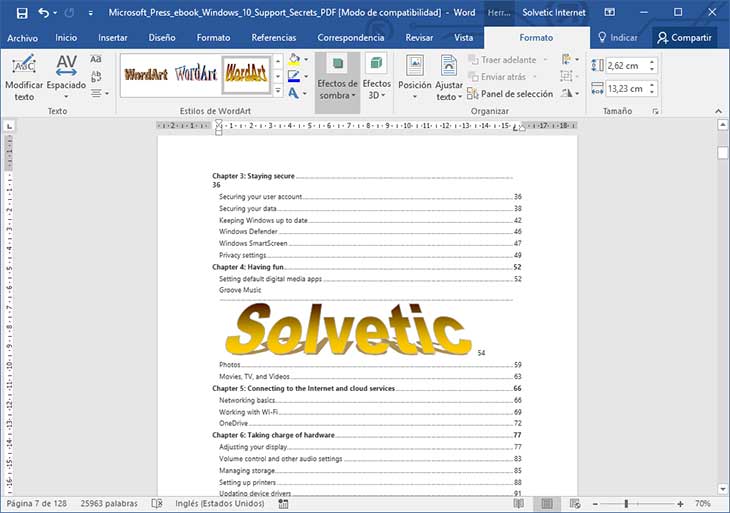Select the third highlighted WordArt style

point(246,74)
